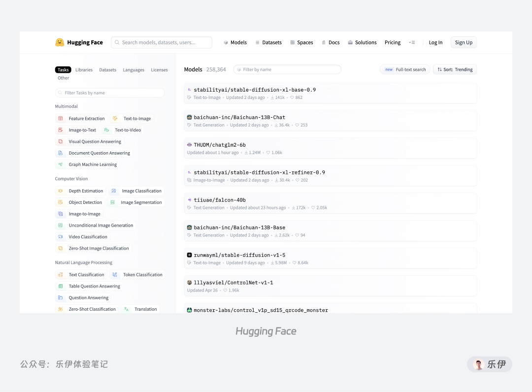Image resolution: width=532 pixels, height=392 pixels.
Task: Open THUDM/chatglm2-6b model
Action: [x=330, y=148]
